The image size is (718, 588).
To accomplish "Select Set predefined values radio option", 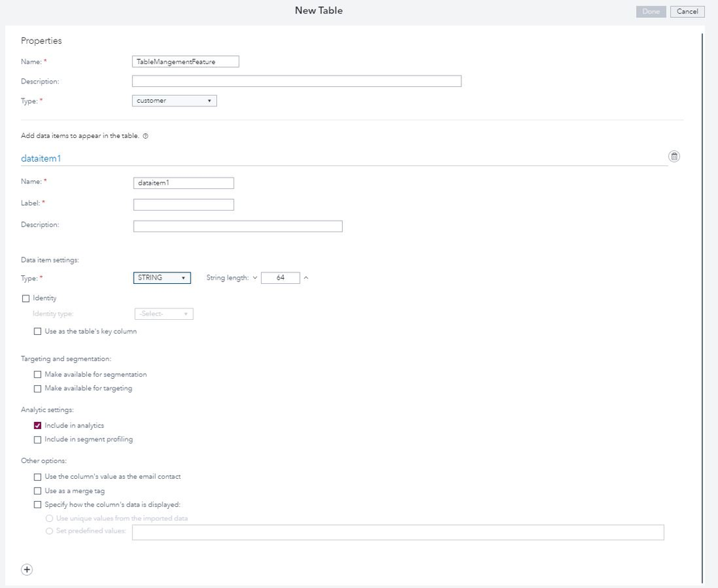I will (50, 531).
